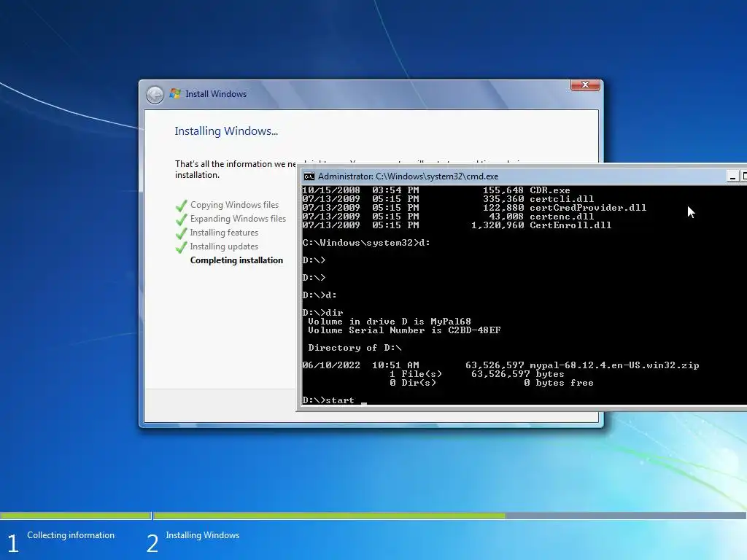The image size is (747, 560).
Task: Click the 'D:\>dir' command line
Action: (x=322, y=313)
